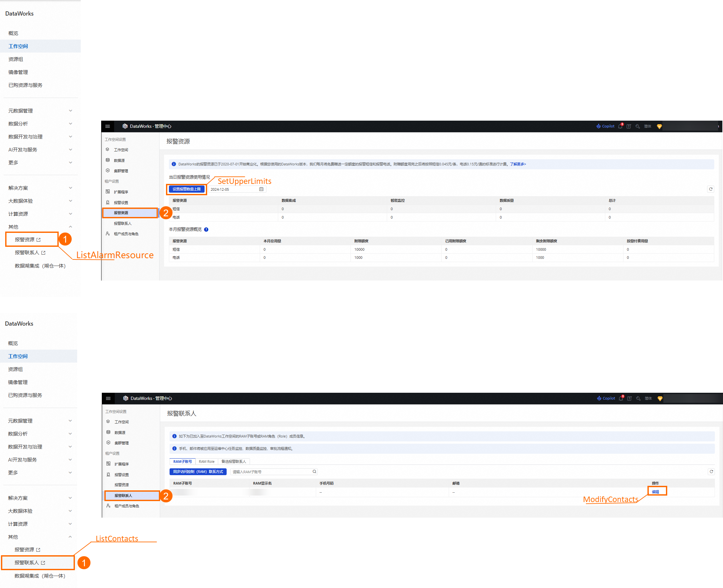The height and width of the screenshot is (588, 723).
Task: Refresh the 当日报警资源使用情况 table
Action: tap(711, 189)
